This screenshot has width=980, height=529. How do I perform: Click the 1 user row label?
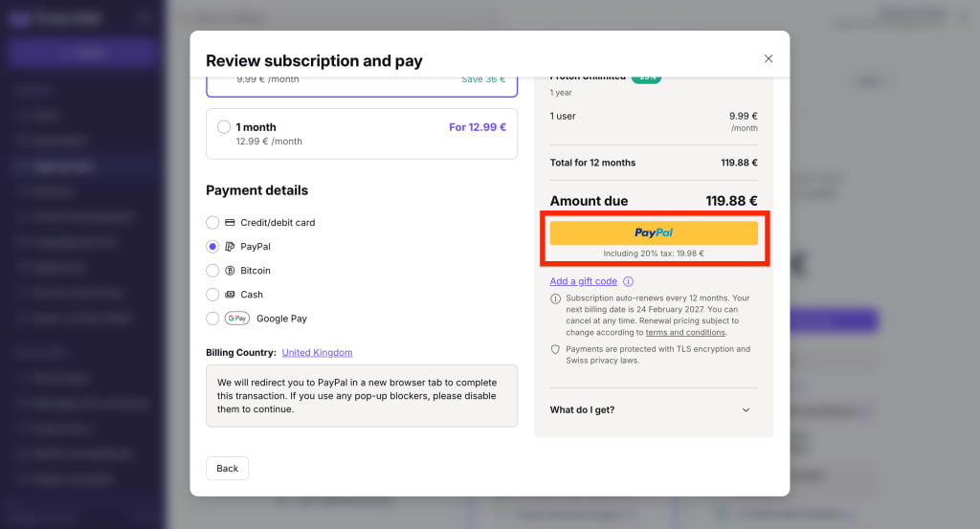coord(563,116)
